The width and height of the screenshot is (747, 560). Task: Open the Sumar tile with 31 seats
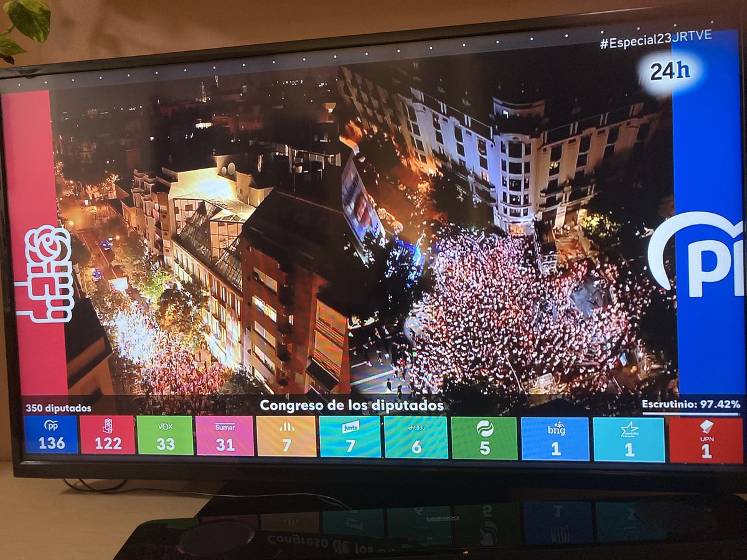pyautogui.click(x=225, y=436)
